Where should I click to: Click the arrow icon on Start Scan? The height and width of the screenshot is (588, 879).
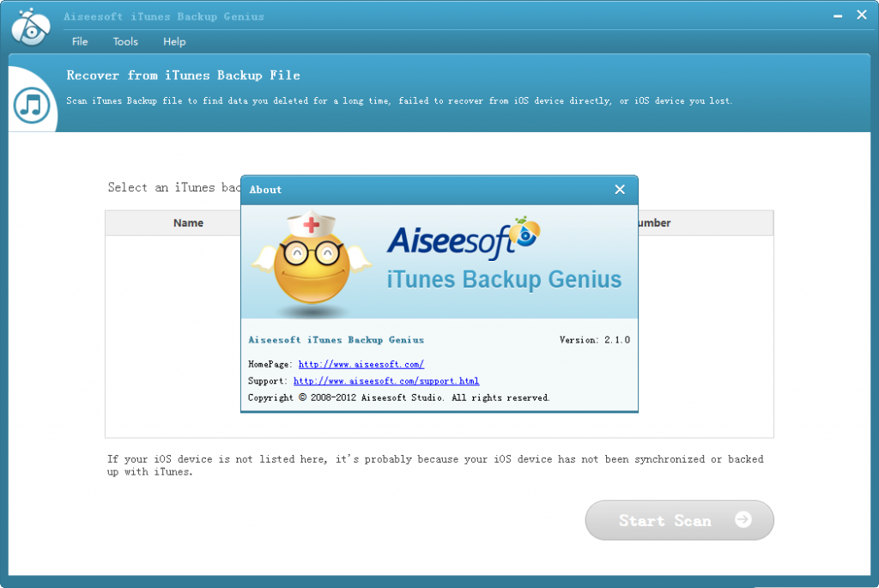pyautogui.click(x=743, y=519)
